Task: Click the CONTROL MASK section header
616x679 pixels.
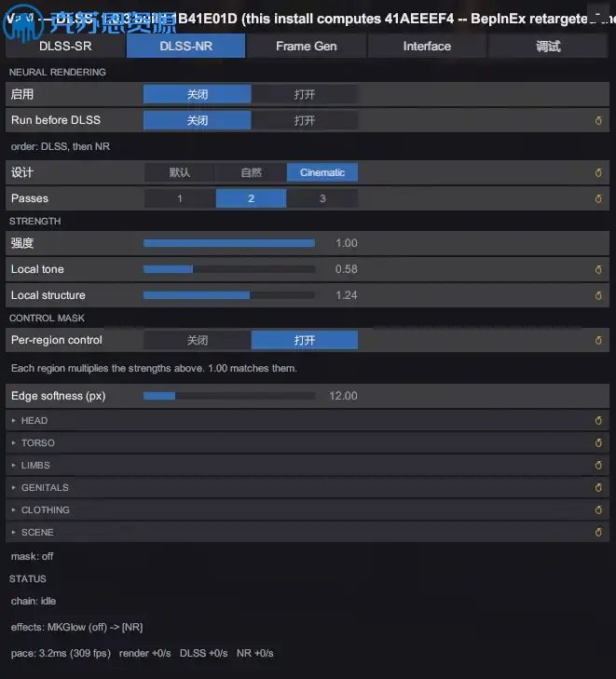Action: point(47,319)
